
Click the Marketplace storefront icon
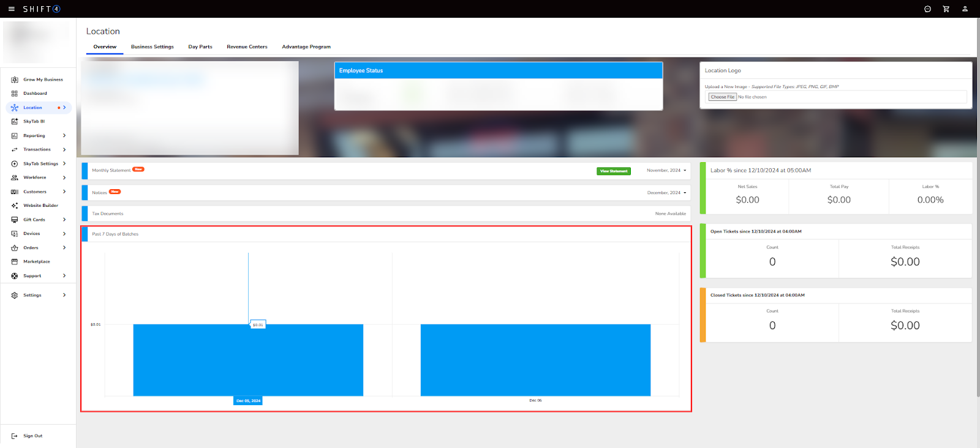[x=15, y=262]
